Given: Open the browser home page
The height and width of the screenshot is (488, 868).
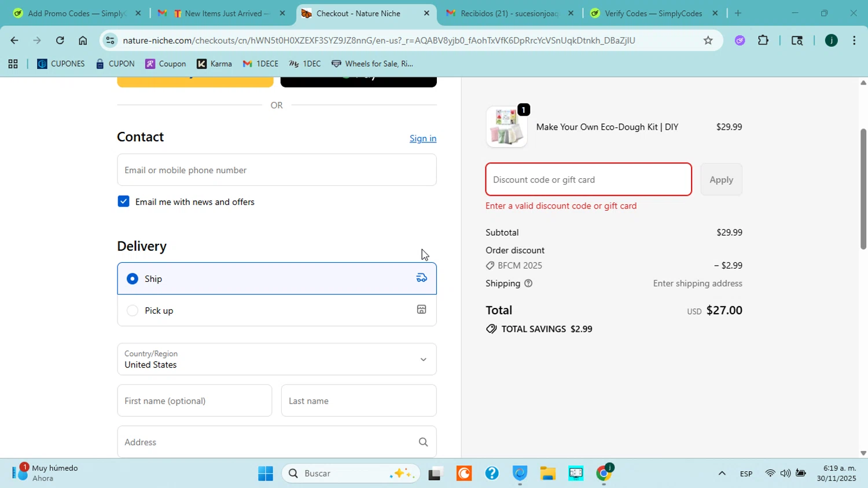Looking at the screenshot, I should (x=83, y=40).
